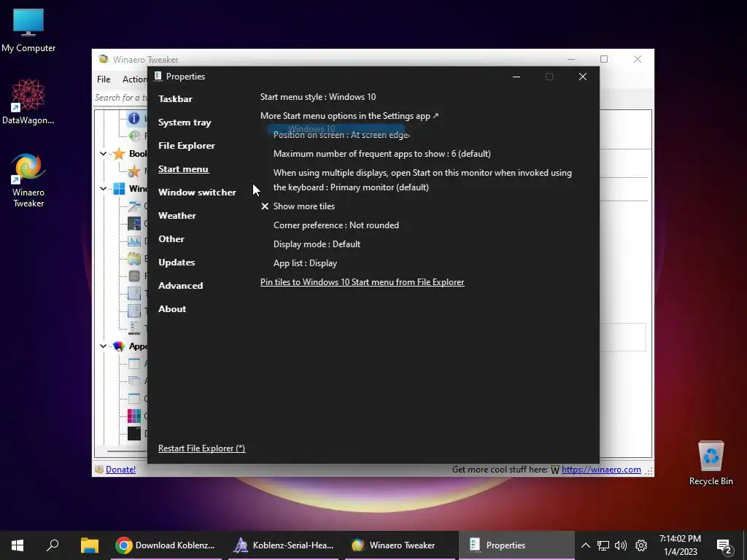Open the network tray icon
Image resolution: width=747 pixels, height=560 pixels.
(603, 545)
